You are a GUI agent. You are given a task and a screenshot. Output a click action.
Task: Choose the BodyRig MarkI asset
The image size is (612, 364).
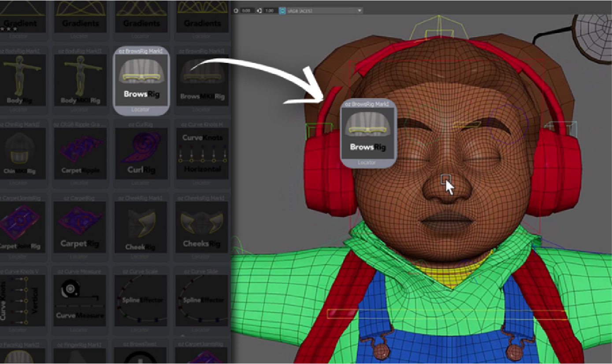tap(22, 80)
